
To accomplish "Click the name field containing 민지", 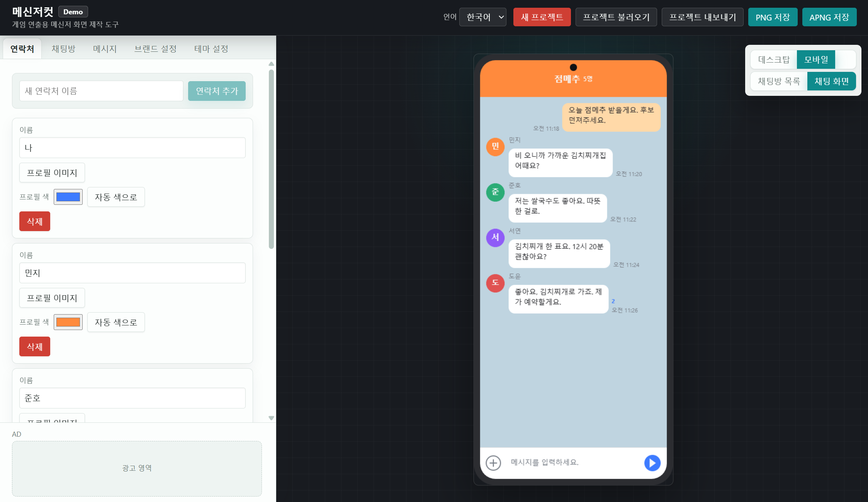I will [132, 273].
